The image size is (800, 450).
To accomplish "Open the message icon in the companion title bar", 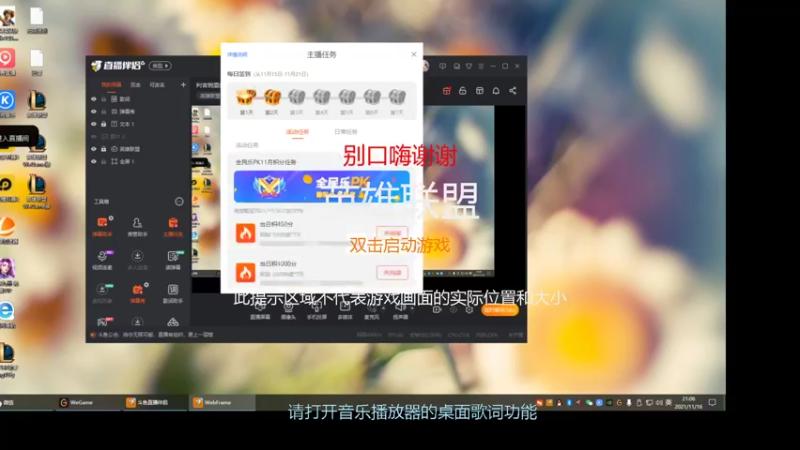I will (x=442, y=66).
